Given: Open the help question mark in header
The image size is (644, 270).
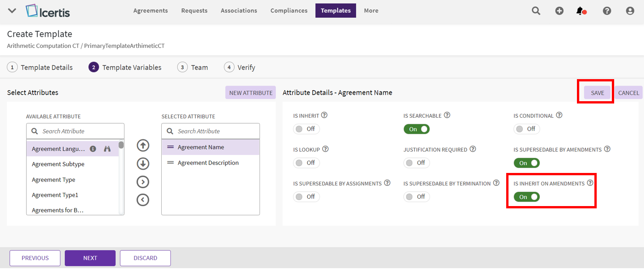Looking at the screenshot, I should [x=607, y=11].
